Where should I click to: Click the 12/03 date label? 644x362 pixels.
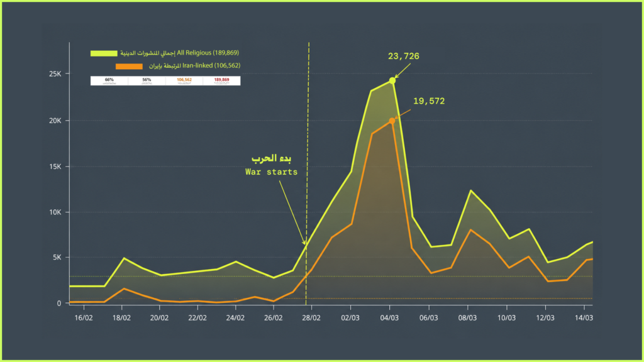545,318
